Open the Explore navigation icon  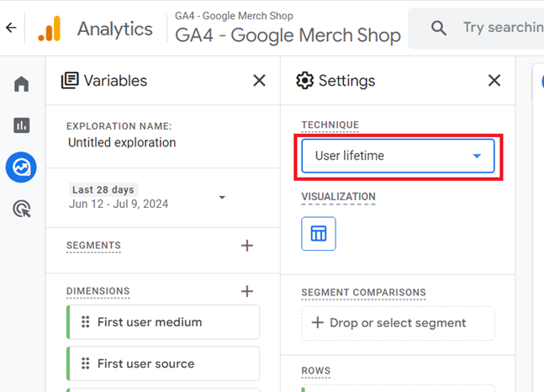pos(21,167)
